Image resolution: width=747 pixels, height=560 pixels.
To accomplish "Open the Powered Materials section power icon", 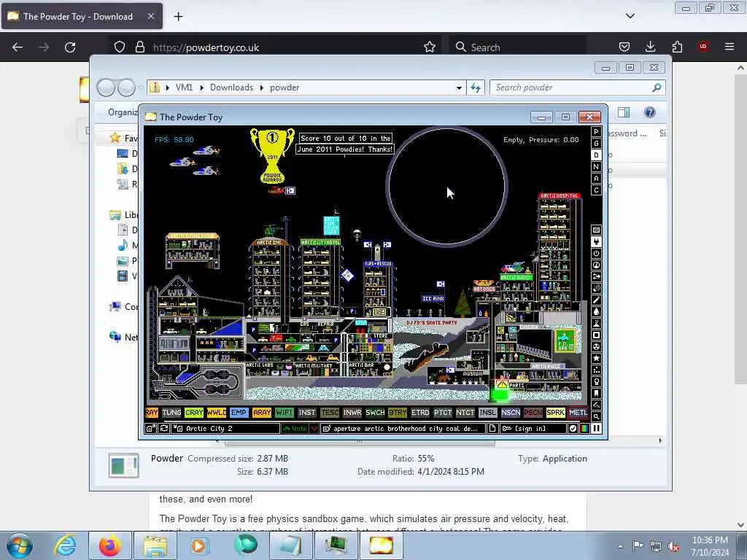I will point(596,253).
